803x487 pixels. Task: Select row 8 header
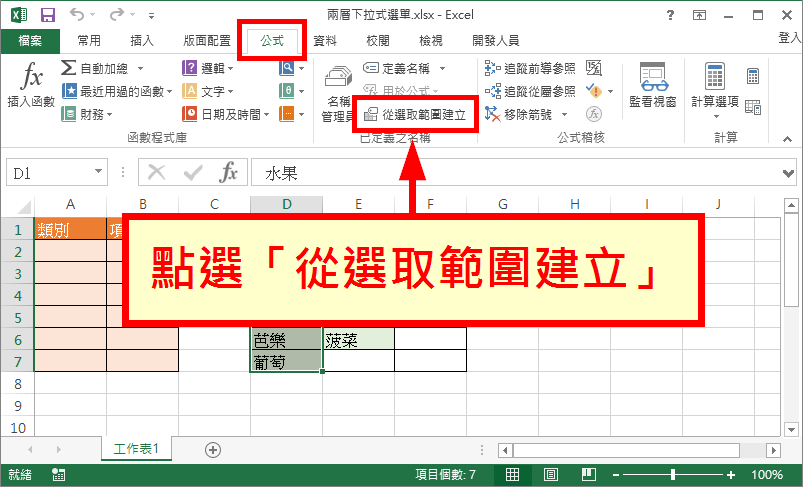coord(18,384)
